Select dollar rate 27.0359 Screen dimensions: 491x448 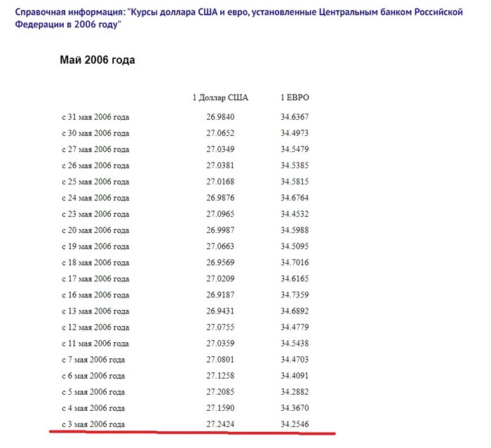[x=220, y=344]
